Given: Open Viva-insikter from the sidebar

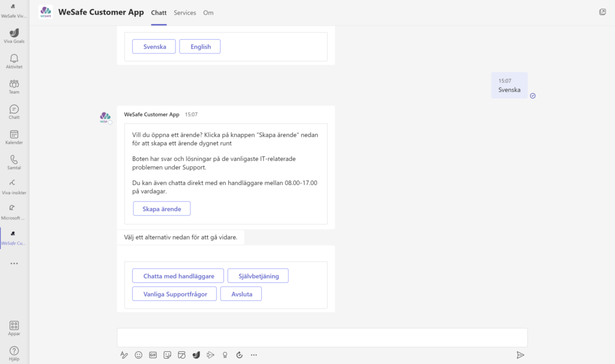Looking at the screenshot, I should click(13, 187).
